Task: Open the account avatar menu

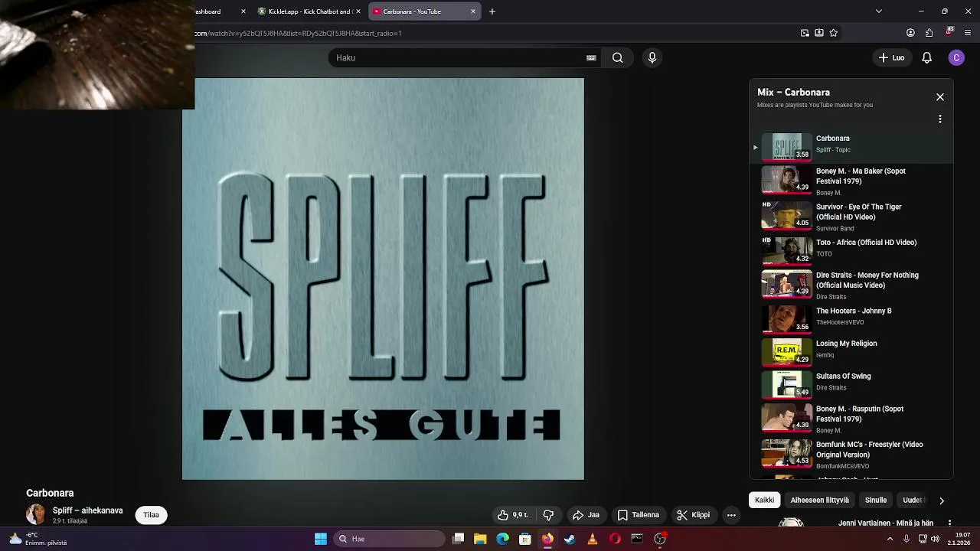Action: (955, 57)
